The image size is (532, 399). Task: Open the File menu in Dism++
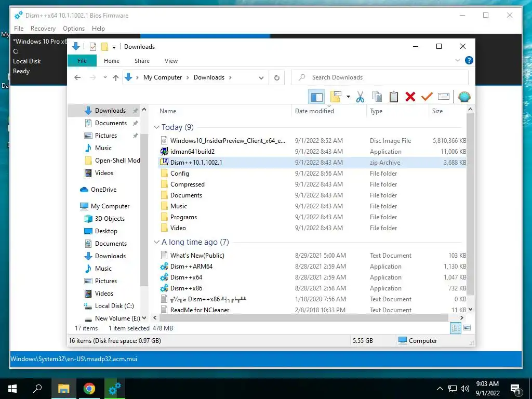click(19, 29)
